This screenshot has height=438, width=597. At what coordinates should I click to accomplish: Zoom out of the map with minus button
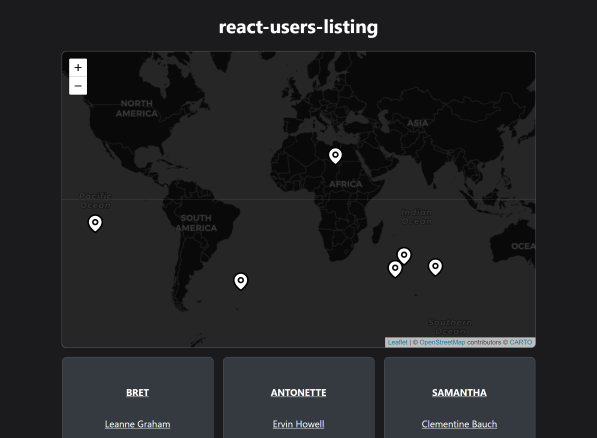tap(78, 86)
